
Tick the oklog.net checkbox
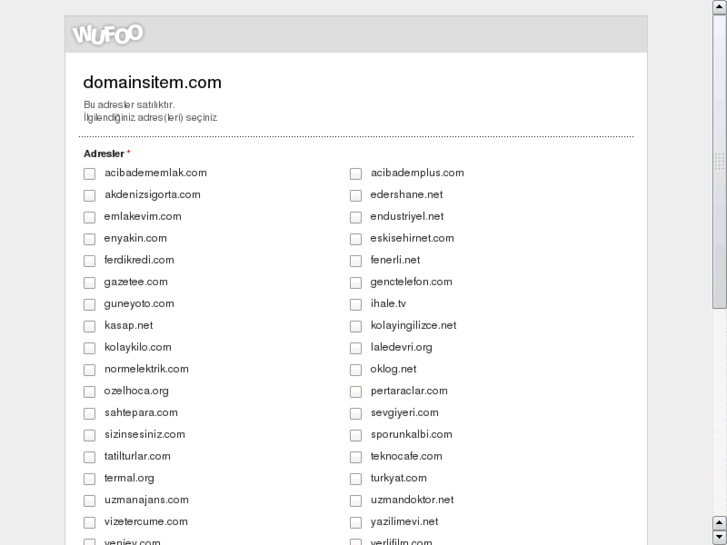pos(356,370)
